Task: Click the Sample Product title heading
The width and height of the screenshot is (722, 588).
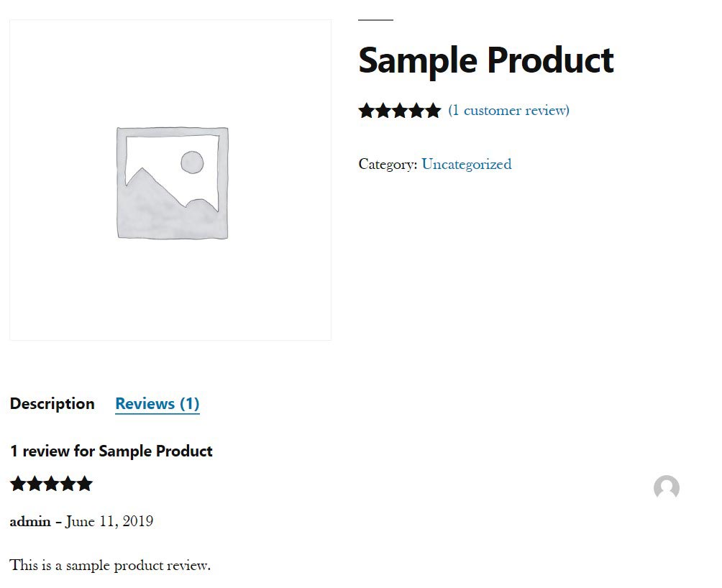Action: tap(485, 60)
